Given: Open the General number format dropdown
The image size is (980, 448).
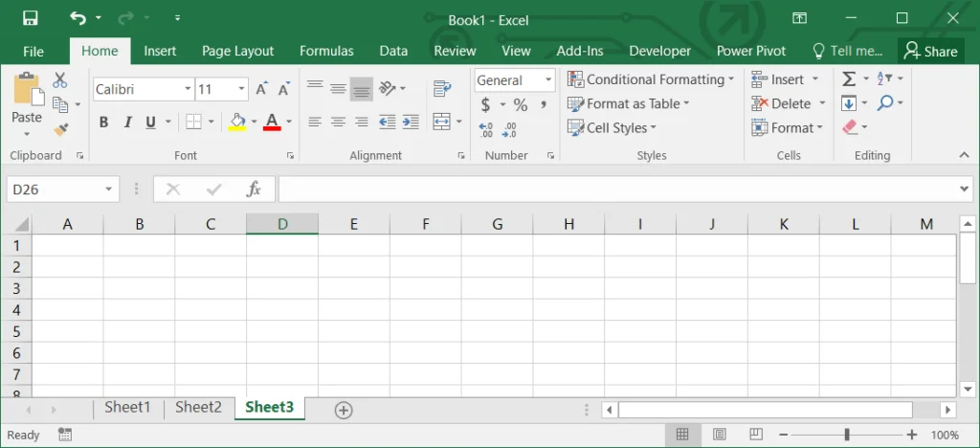Looking at the screenshot, I should pos(548,80).
